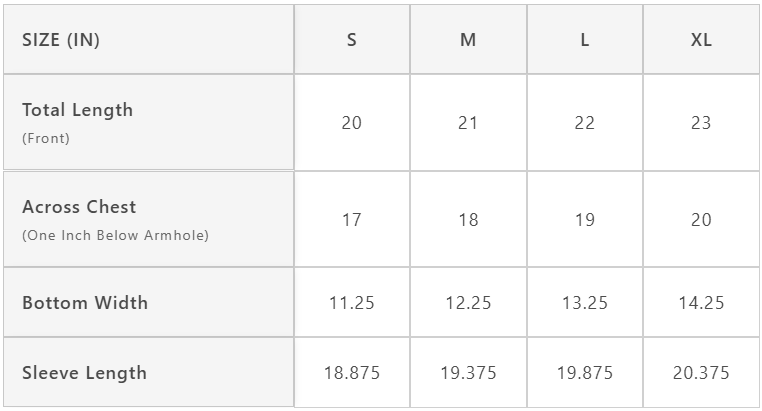Choose the XL size column header

(701, 40)
